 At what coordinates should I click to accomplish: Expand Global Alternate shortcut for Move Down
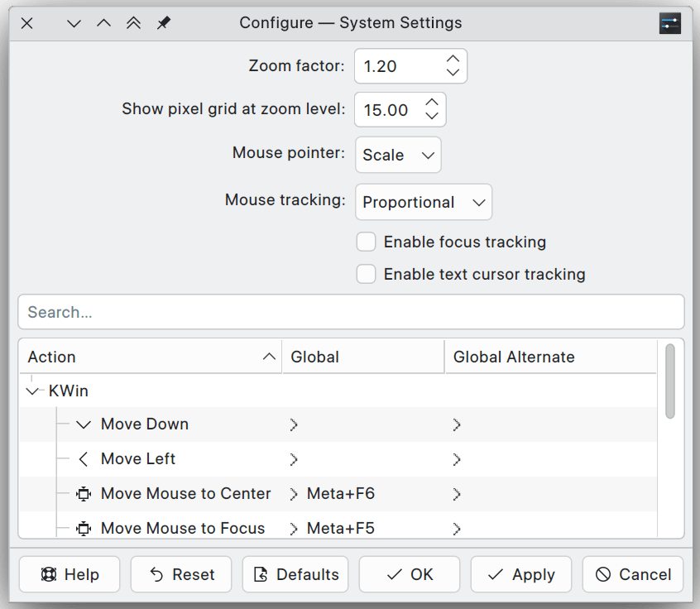(456, 424)
